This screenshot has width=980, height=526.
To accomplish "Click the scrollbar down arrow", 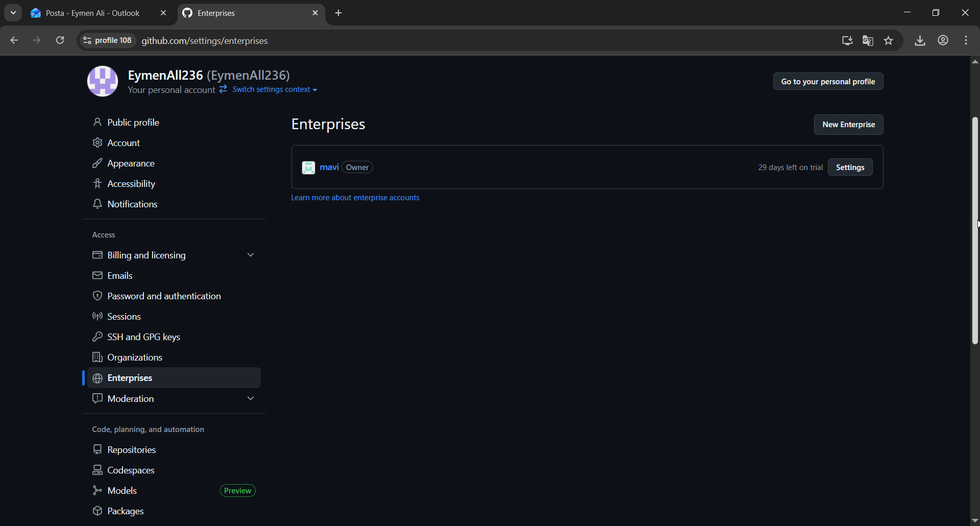I will pyautogui.click(x=975, y=520).
